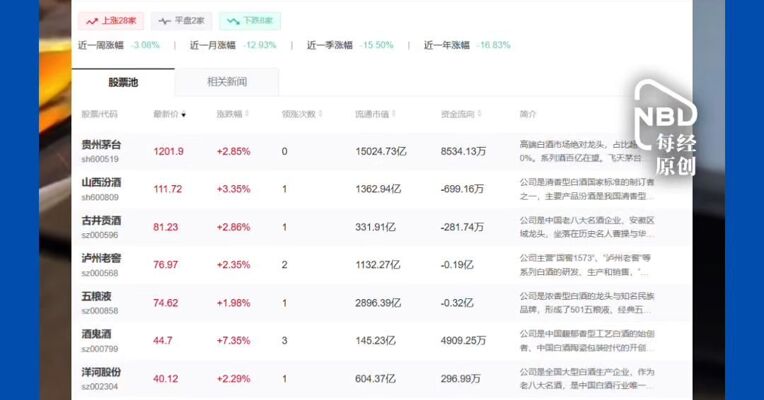Click the 近一月涨幅 -12.93% value
This screenshot has width=764, height=400.
coord(260,45)
